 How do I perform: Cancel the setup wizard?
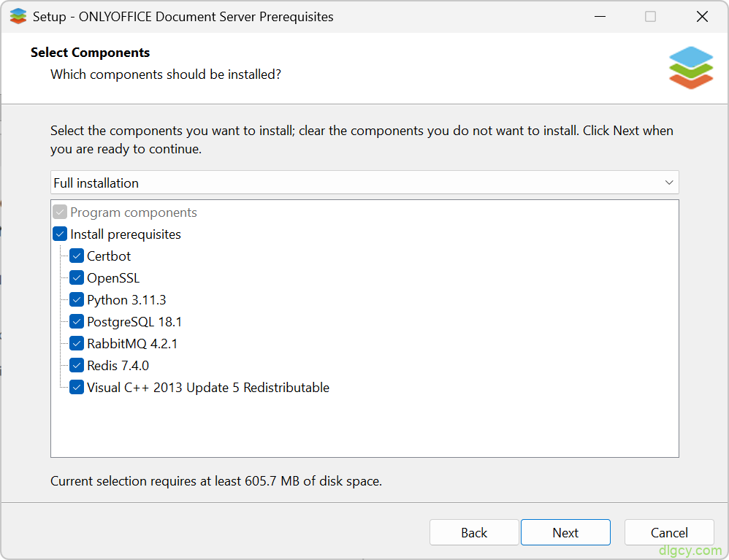coord(669,532)
